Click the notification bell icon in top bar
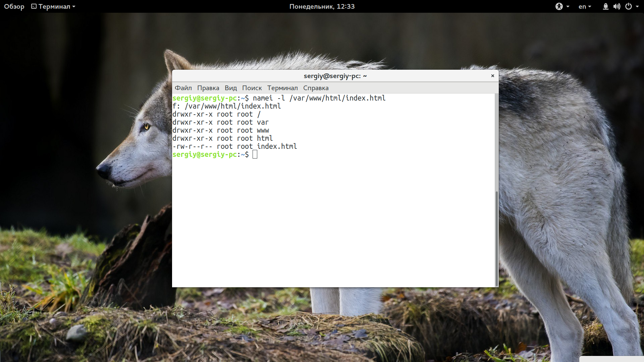Screen dimensions: 644x362 (x=605, y=6)
